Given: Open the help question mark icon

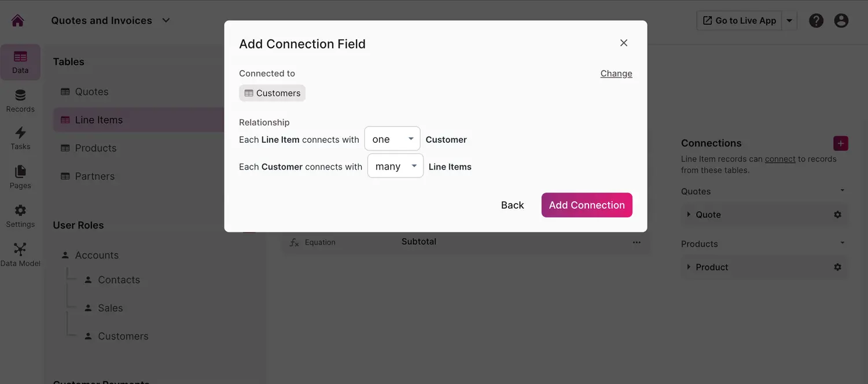Looking at the screenshot, I should pyautogui.click(x=816, y=21).
